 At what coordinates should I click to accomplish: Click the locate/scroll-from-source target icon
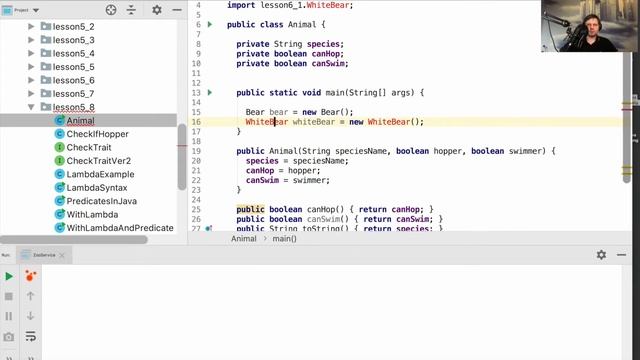[111, 10]
